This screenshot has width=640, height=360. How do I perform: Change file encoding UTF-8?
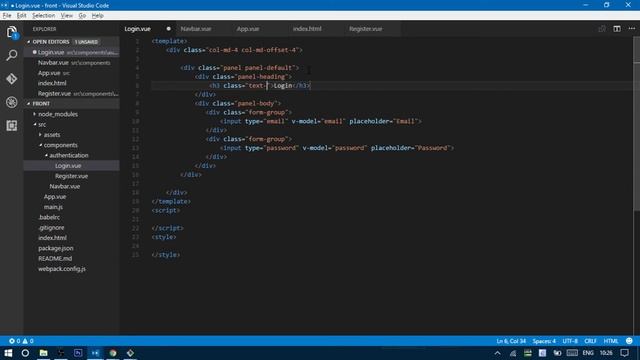point(570,341)
